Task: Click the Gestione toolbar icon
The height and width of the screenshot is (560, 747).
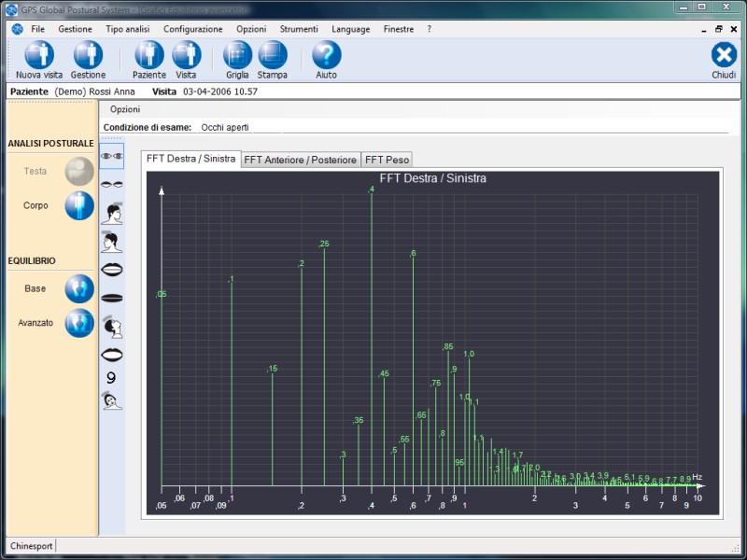Action: (88, 56)
